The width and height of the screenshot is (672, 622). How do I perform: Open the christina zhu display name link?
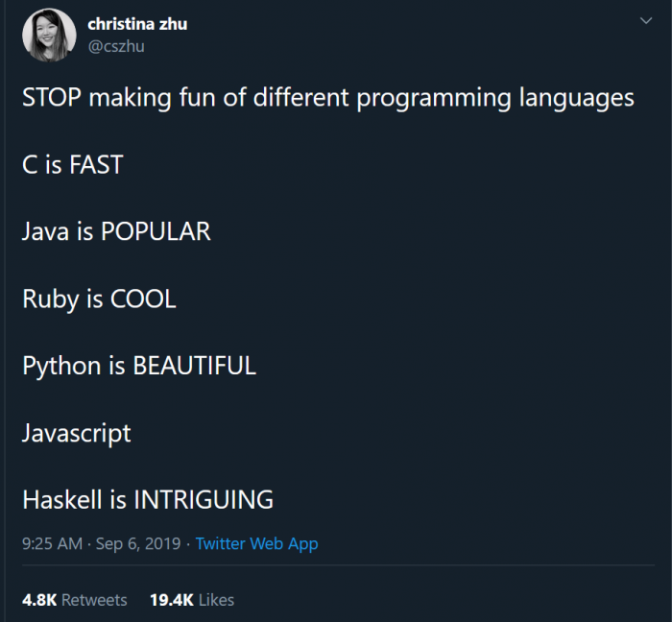point(137,24)
